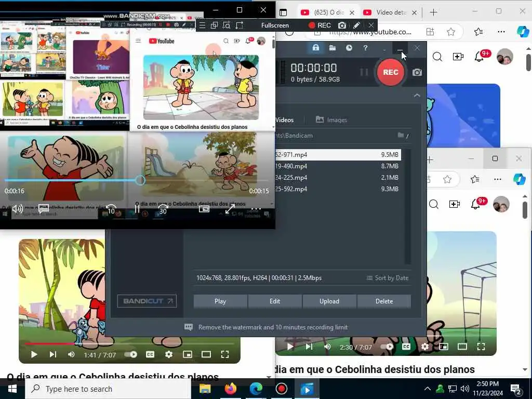Screen dimensions: 532x399
Task: Click the camera icon on the recording bar
Action: 342,25
